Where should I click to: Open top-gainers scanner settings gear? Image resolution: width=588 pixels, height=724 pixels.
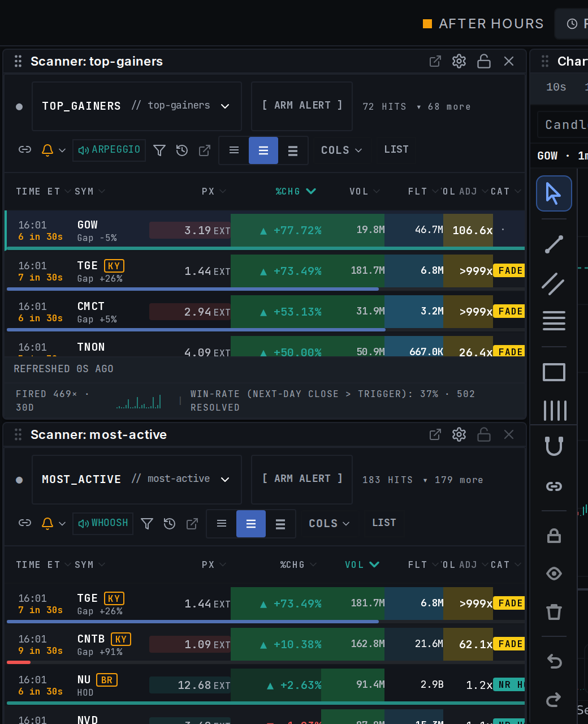click(x=459, y=61)
